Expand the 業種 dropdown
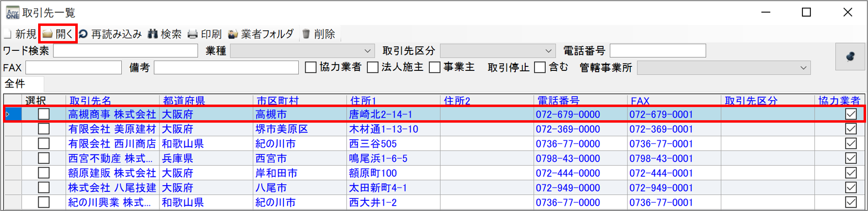The image size is (868, 211). coord(367,51)
